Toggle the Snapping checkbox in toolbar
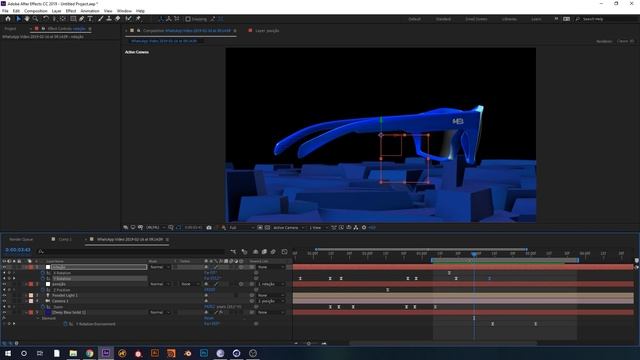This screenshot has height=360, width=640. 188,19
